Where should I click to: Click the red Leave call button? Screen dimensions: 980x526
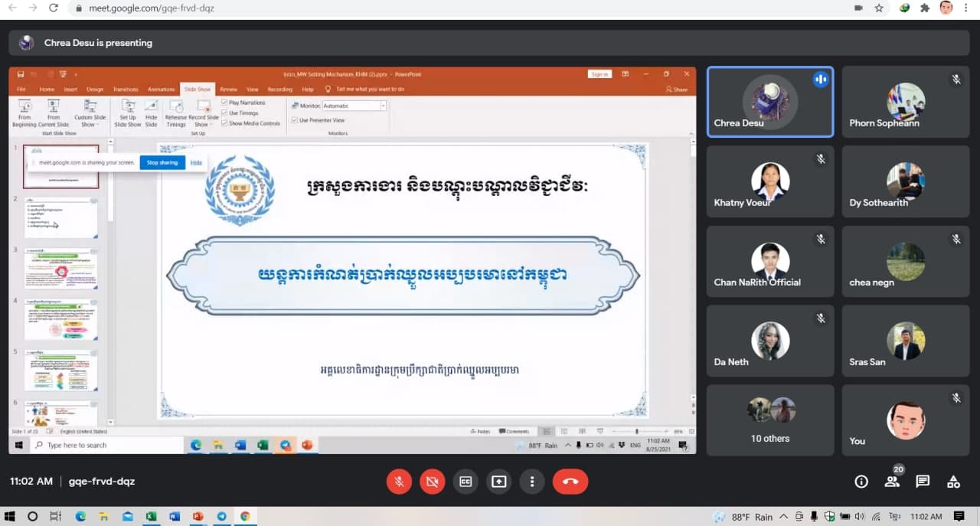[x=570, y=482]
